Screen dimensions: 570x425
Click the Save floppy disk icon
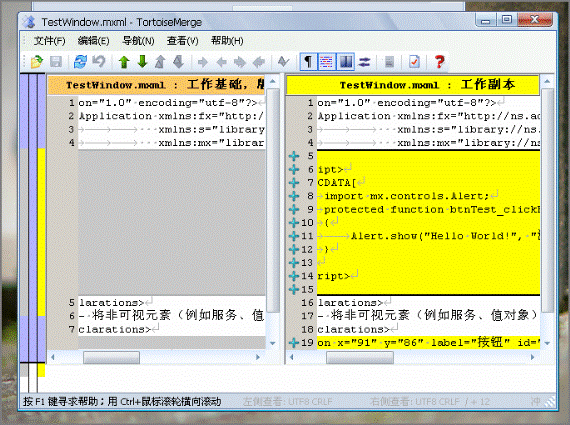click(56, 62)
